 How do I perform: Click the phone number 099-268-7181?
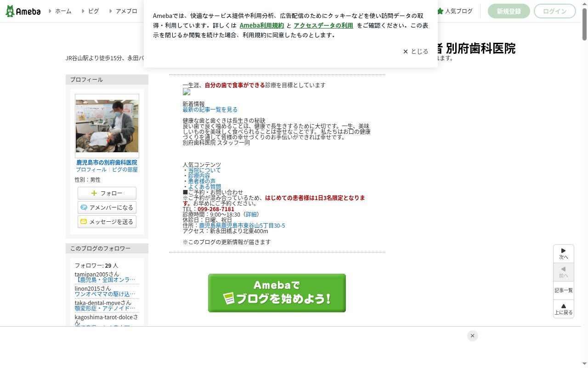tap(216, 209)
